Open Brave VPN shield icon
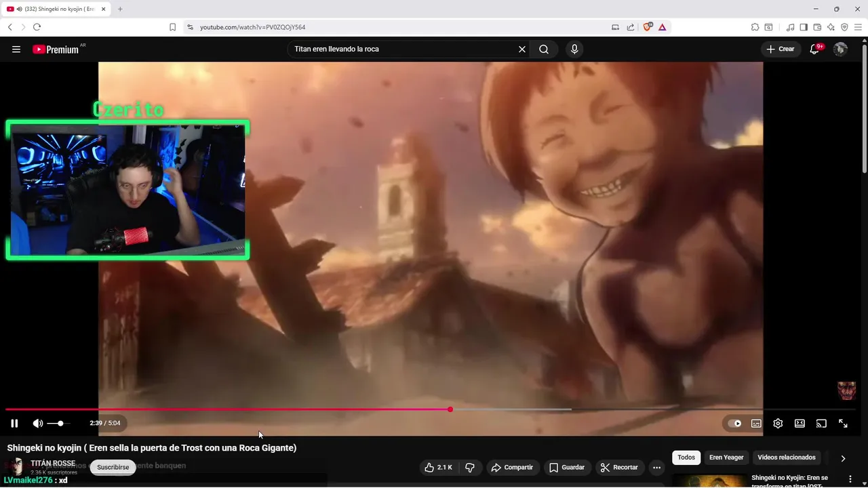This screenshot has height=488, width=868. coord(844,27)
